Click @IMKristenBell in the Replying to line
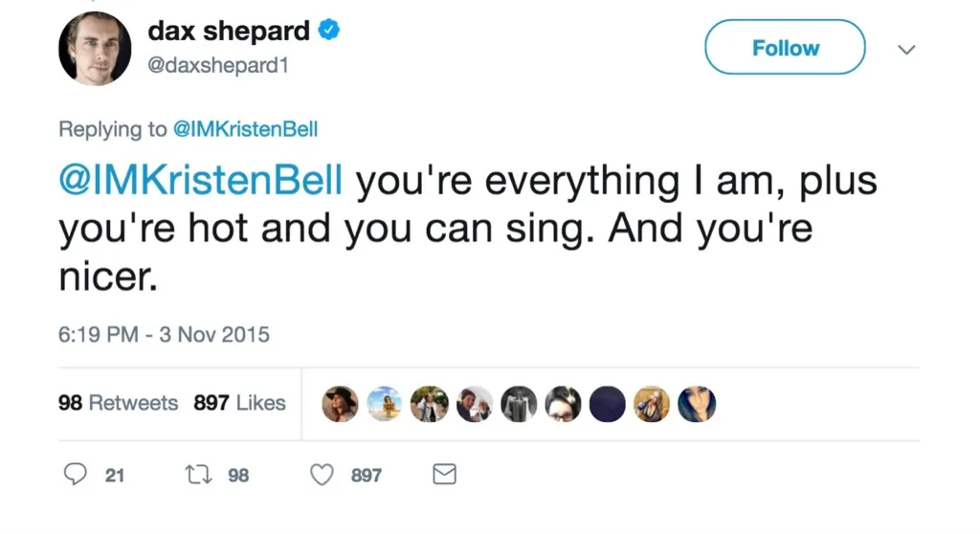This screenshot has width=980, height=534. 244,129
